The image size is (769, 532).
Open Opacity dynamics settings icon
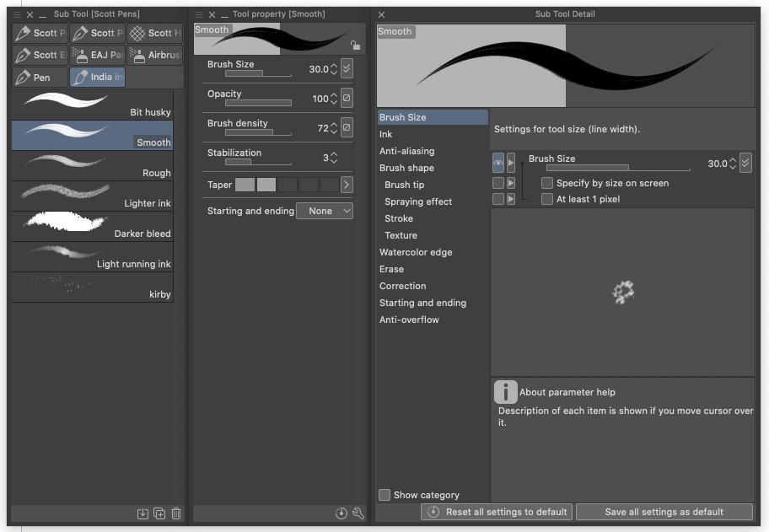pos(347,99)
